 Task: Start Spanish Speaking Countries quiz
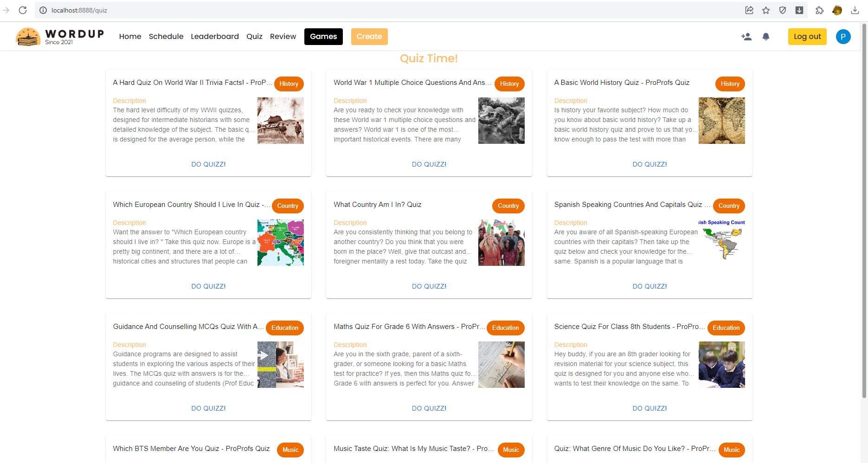[649, 286]
